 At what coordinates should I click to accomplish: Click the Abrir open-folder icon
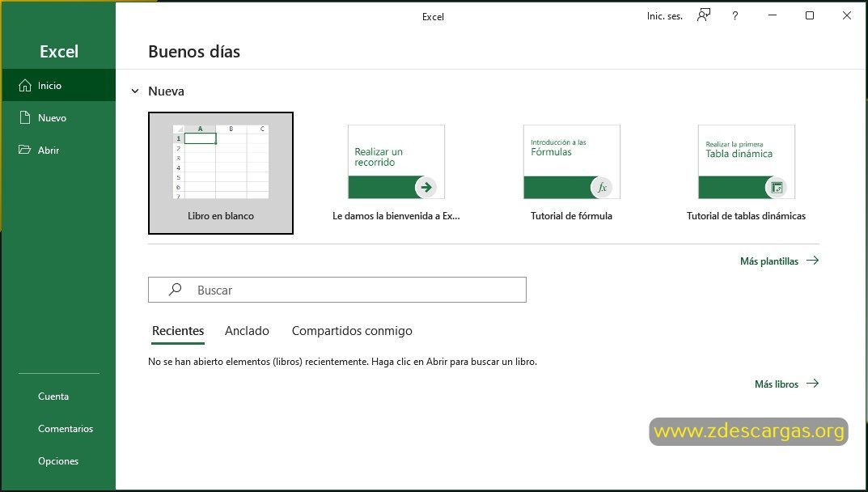click(24, 150)
